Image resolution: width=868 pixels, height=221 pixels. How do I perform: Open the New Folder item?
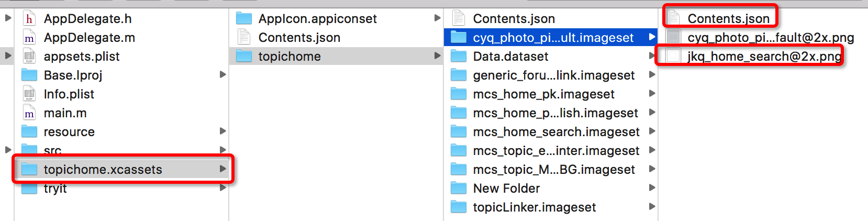tap(506, 189)
